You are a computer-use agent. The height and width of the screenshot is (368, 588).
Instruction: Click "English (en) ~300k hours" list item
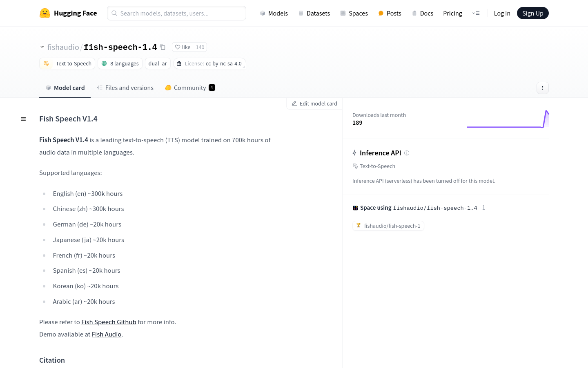click(88, 194)
